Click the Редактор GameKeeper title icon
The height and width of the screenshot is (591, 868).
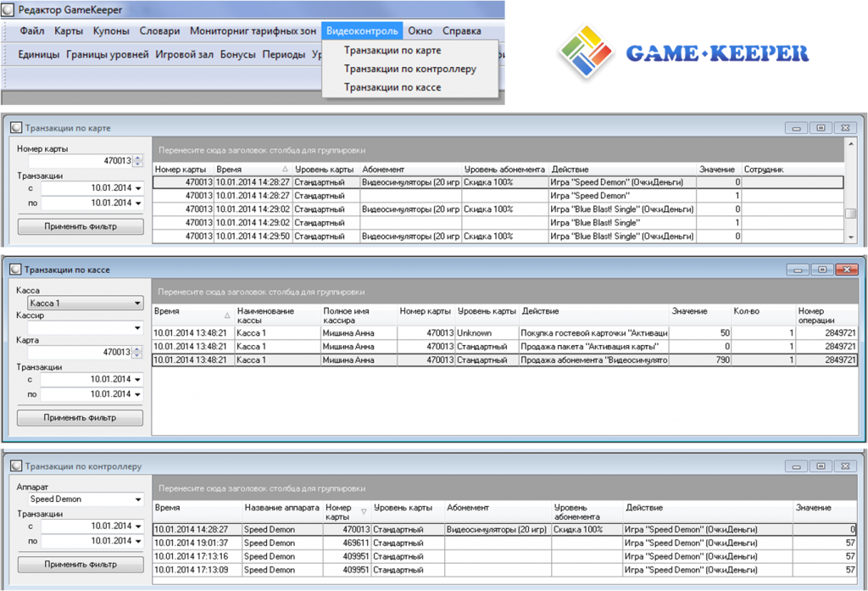[8, 9]
